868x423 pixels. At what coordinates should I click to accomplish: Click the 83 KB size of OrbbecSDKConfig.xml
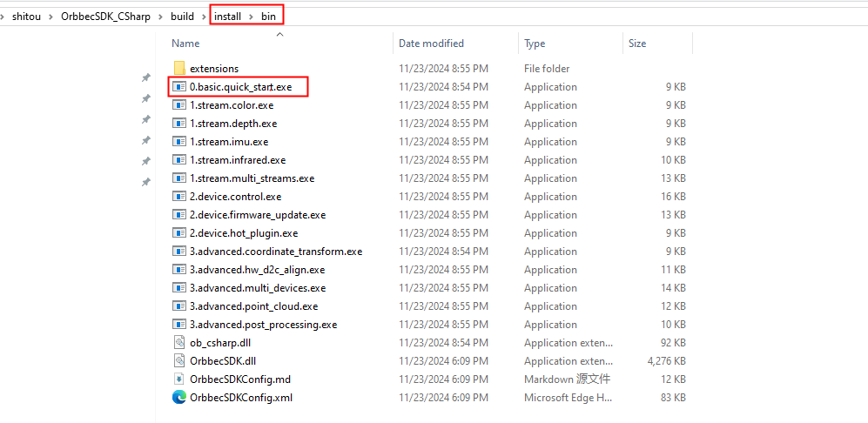click(x=671, y=397)
